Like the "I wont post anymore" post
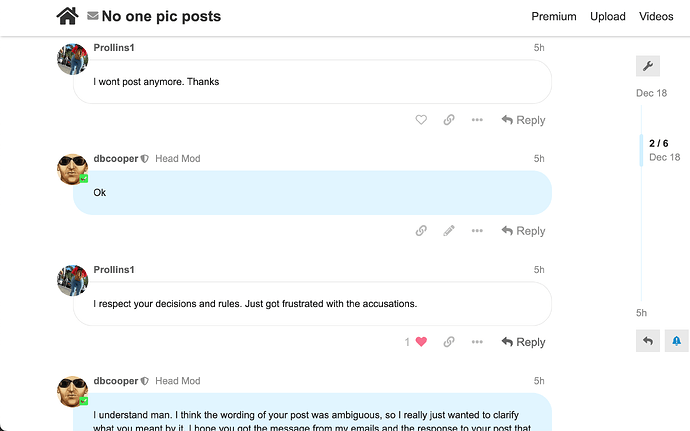Screen dimensions: 690x431 (421, 120)
